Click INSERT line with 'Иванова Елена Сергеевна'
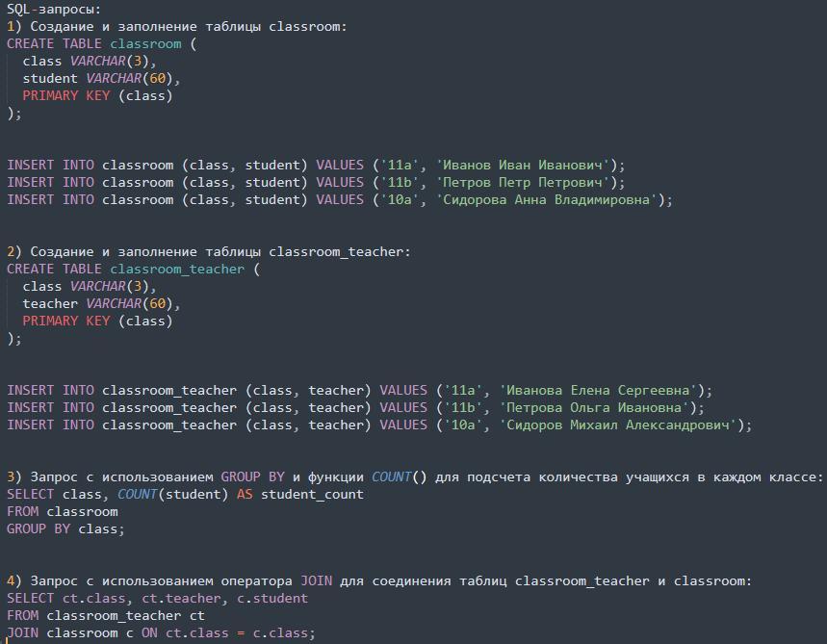 [x=359, y=390]
